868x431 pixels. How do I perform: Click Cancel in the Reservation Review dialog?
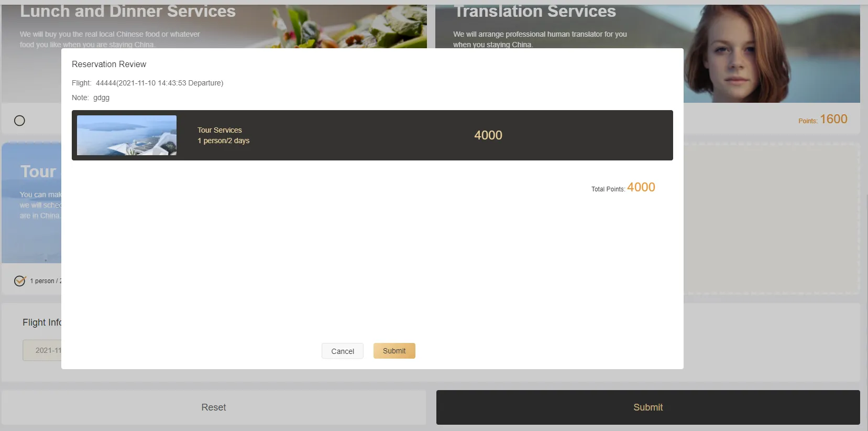[342, 351]
